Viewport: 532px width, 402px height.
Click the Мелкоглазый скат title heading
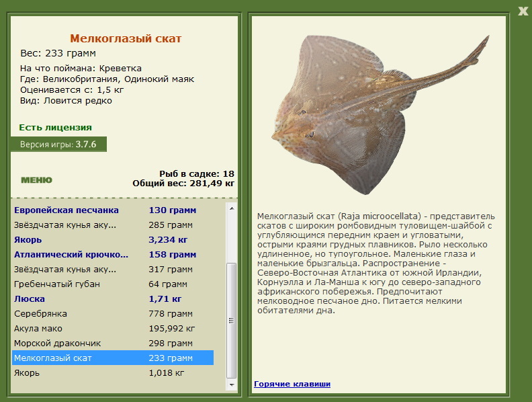coord(126,38)
